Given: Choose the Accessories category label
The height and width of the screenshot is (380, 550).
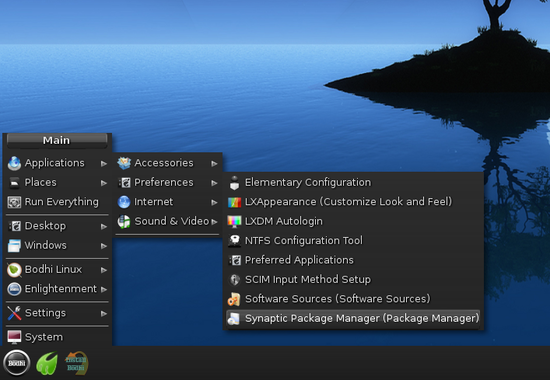Looking at the screenshot, I should 164,163.
